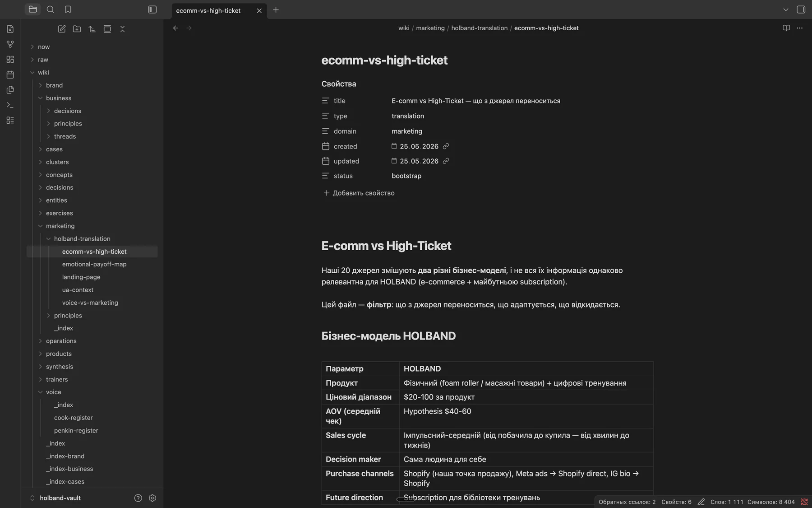Open the emotional-payoff-map note
Image resolution: width=812 pixels, height=508 pixels.
click(94, 264)
